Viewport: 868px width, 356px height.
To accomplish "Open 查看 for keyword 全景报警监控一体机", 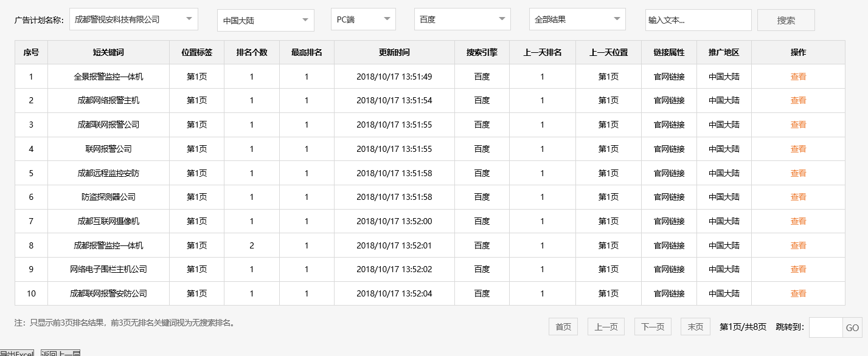I will (x=797, y=76).
